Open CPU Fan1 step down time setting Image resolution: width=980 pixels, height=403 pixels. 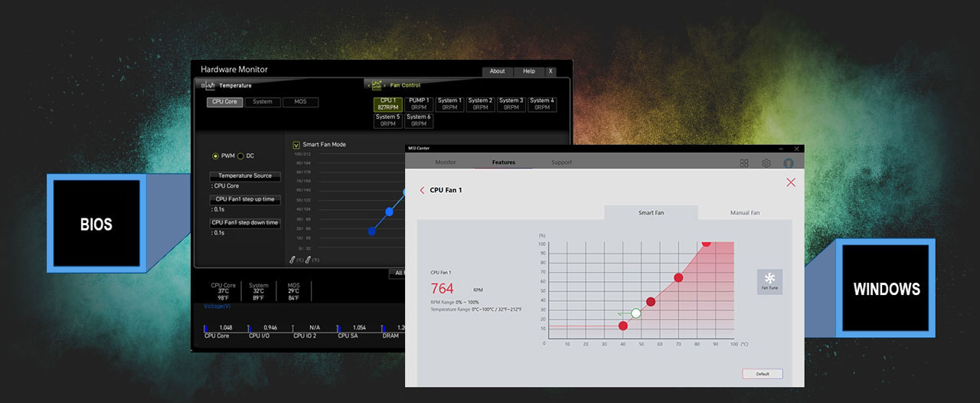245,223
